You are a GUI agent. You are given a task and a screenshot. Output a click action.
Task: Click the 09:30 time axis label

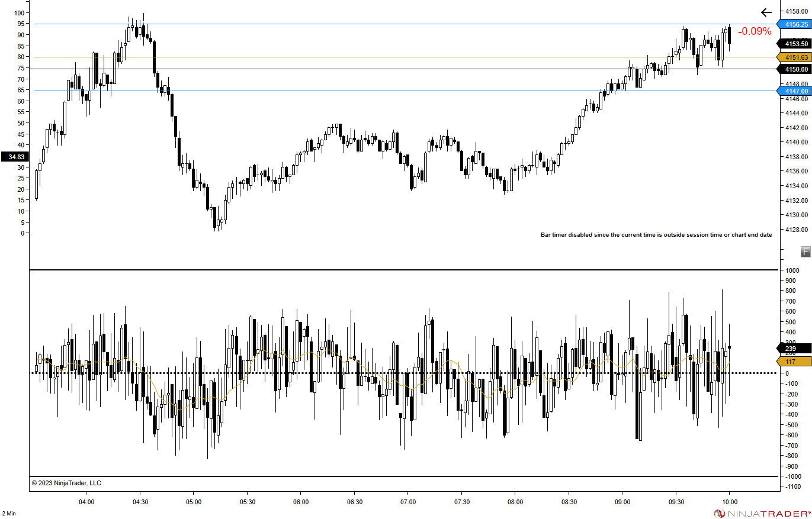[676, 502]
